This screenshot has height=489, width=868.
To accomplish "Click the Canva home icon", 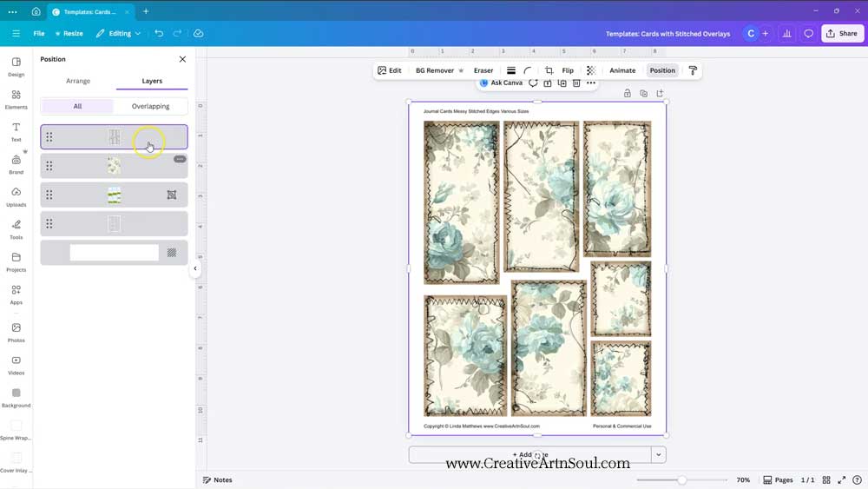I will point(36,11).
